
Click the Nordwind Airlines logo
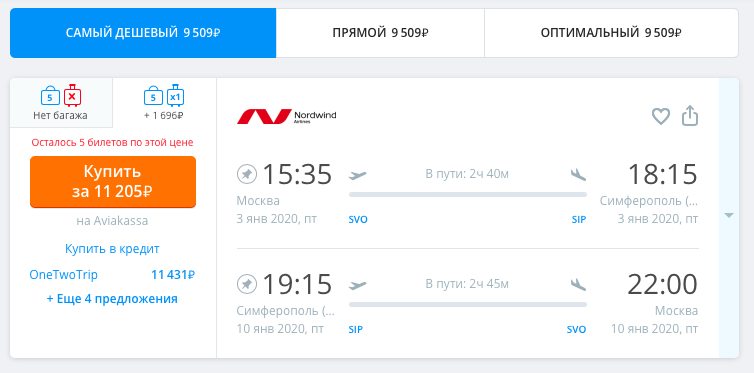287,116
